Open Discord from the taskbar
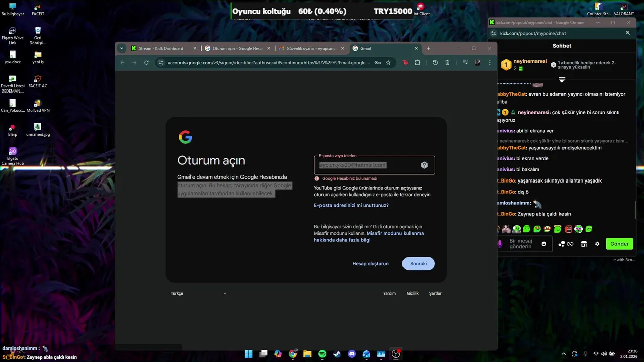The image size is (644, 362). [x=352, y=354]
